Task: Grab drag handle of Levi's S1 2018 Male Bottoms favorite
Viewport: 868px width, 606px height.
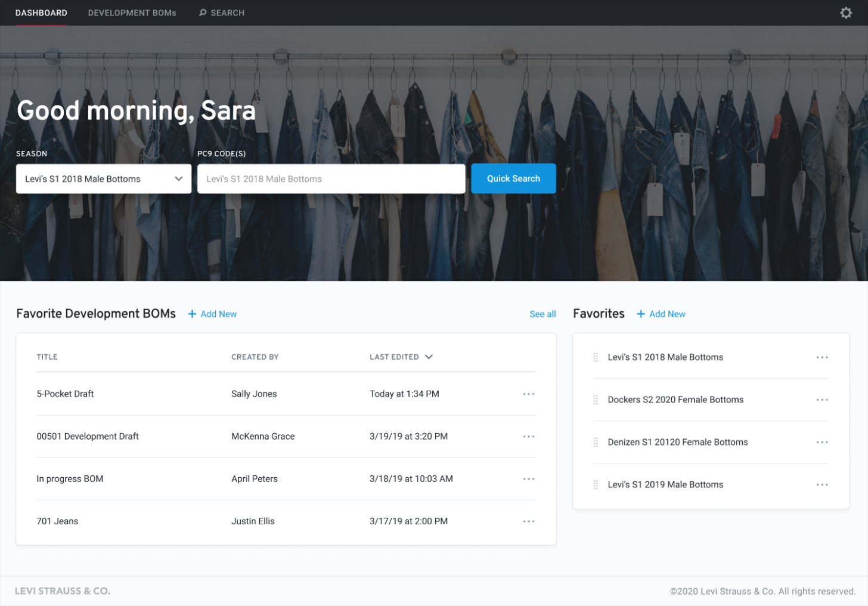Action: point(596,357)
